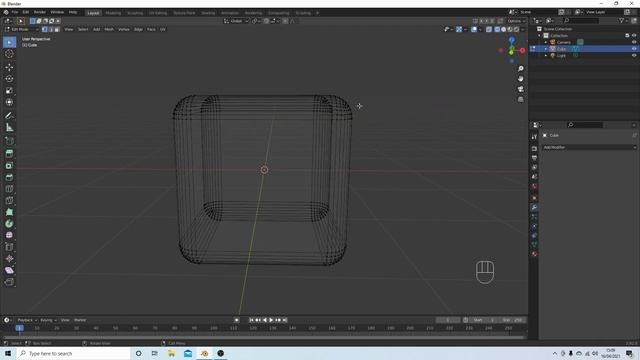Select the Extrude Region tool
Image resolution: width=640 pixels, height=360 pixels.
pos(9,153)
